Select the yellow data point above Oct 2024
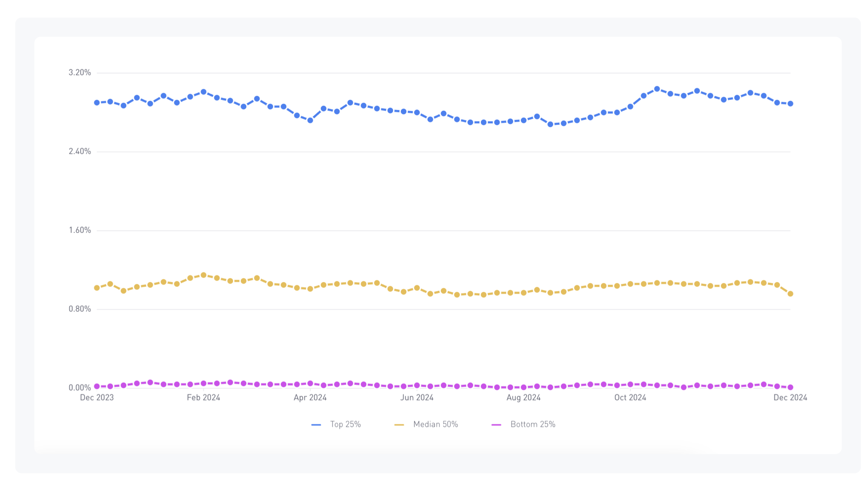The image size is (868, 482). pyautogui.click(x=630, y=284)
